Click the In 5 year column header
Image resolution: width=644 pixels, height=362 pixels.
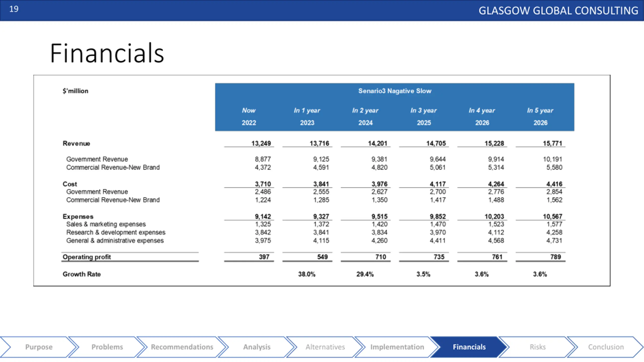540,110
